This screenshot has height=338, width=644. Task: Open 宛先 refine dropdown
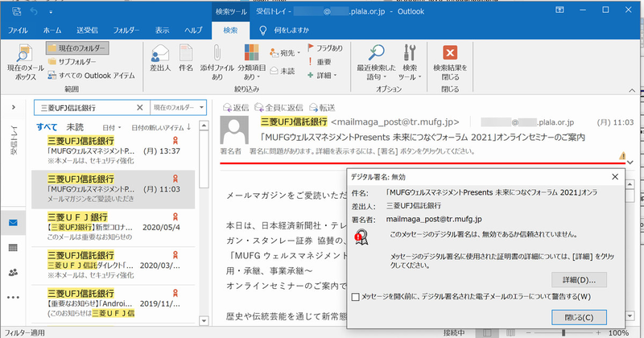pos(285,53)
